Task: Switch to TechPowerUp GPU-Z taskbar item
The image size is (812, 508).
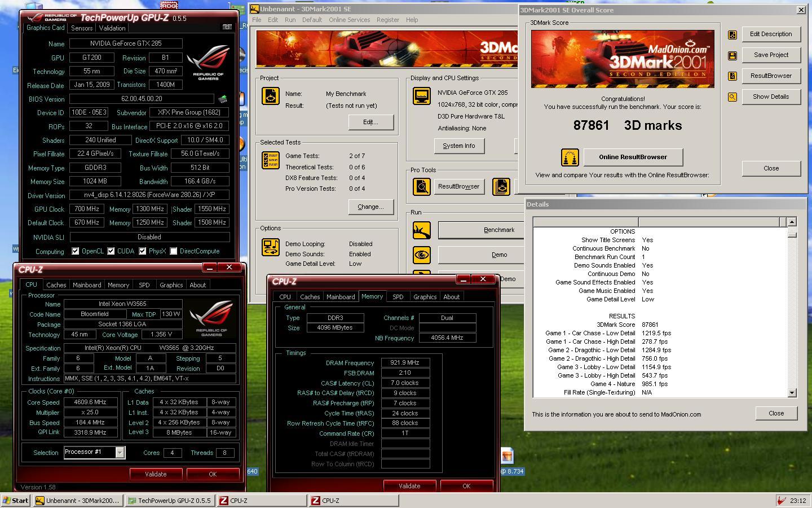Action: pyautogui.click(x=170, y=501)
